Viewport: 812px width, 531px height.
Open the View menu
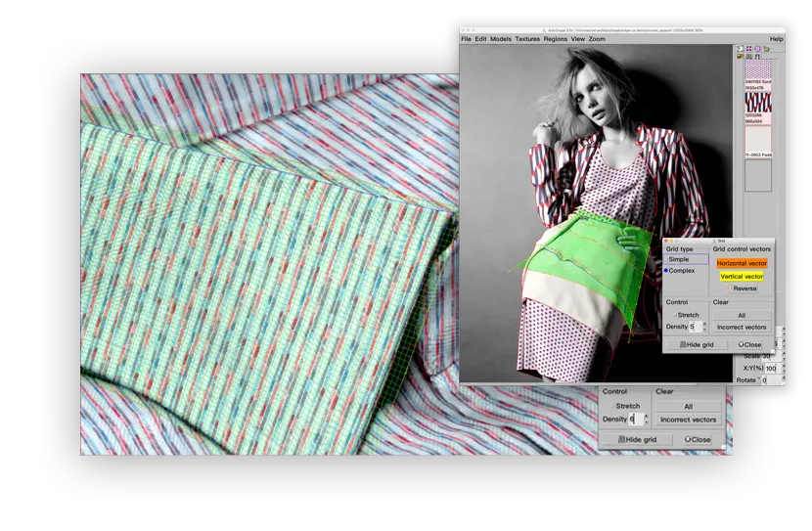click(x=577, y=39)
